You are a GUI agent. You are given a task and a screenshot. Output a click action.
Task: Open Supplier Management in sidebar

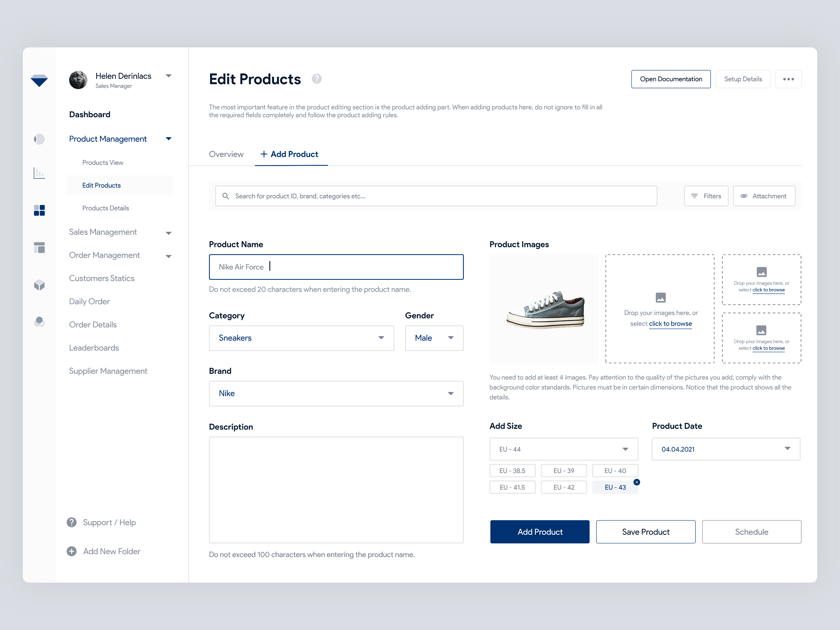click(108, 371)
